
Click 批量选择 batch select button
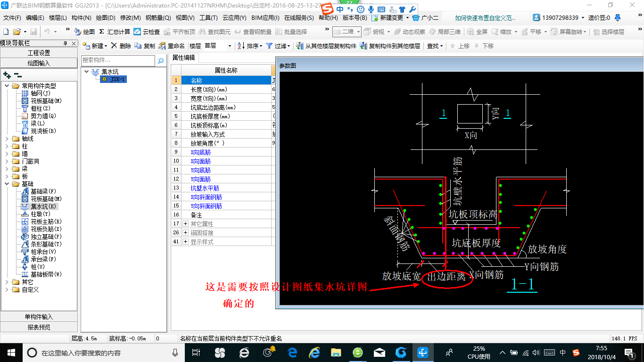291,32
